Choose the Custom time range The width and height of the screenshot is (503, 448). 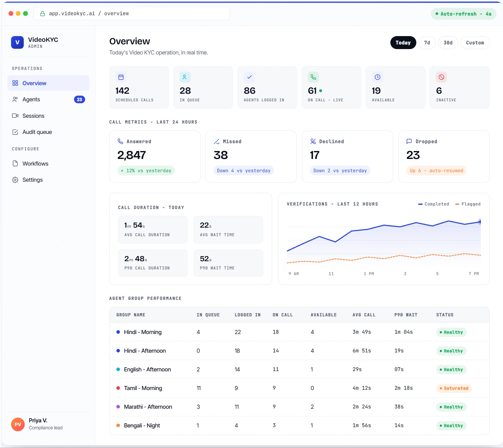[x=475, y=43]
